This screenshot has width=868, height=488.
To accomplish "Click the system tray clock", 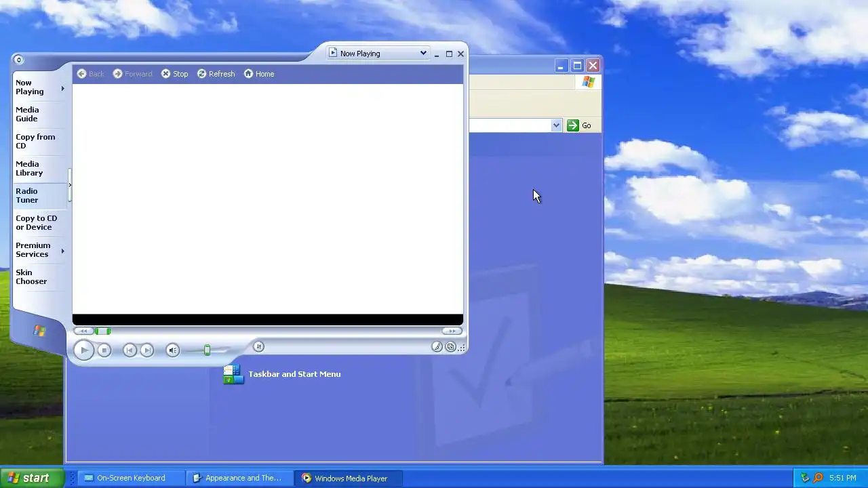I will click(842, 478).
